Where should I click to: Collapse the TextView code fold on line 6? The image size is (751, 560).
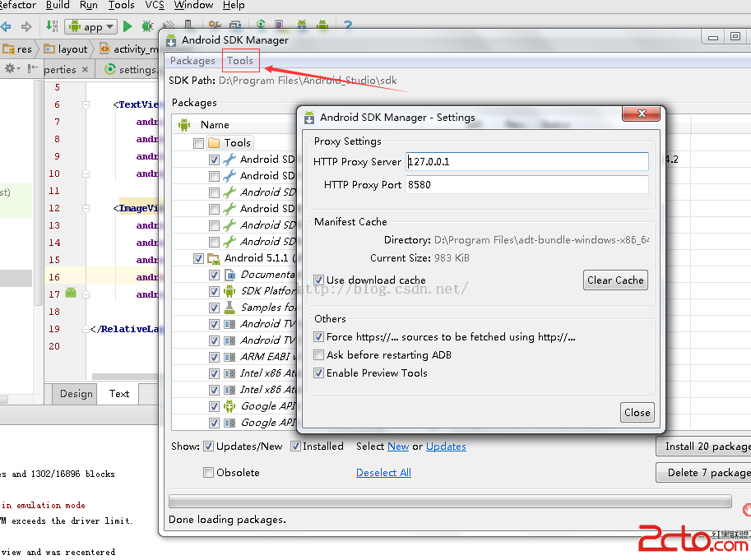coord(86,104)
